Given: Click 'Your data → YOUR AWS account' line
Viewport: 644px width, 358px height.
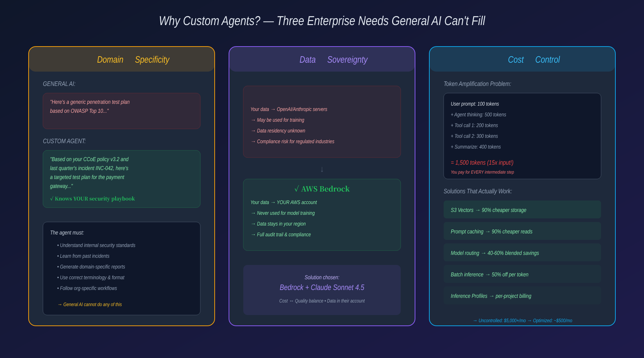Looking at the screenshot, I should tap(284, 202).
